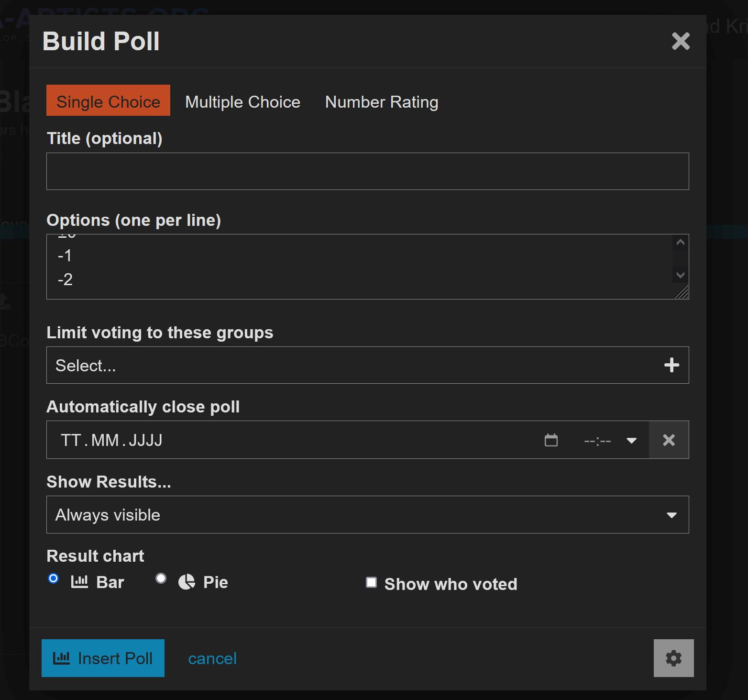Viewport: 748px width, 700px height.
Task: Enable Show who voted checkbox
Action: (x=371, y=582)
